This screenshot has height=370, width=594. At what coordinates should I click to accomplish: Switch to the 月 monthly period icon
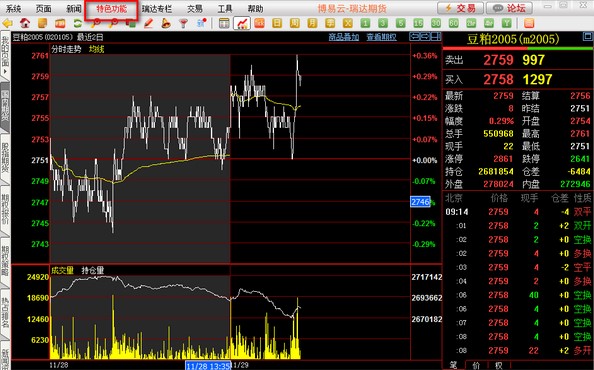pos(312,23)
